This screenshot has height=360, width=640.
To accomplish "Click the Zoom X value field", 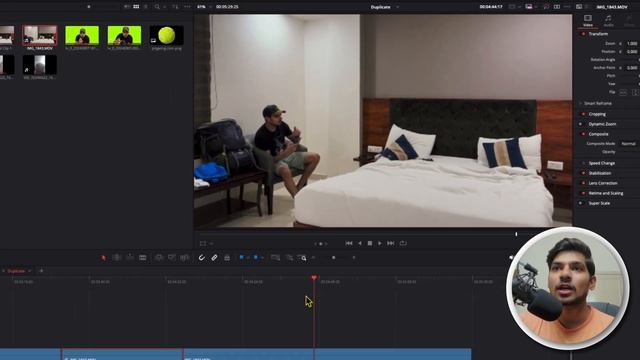I will click(x=632, y=44).
